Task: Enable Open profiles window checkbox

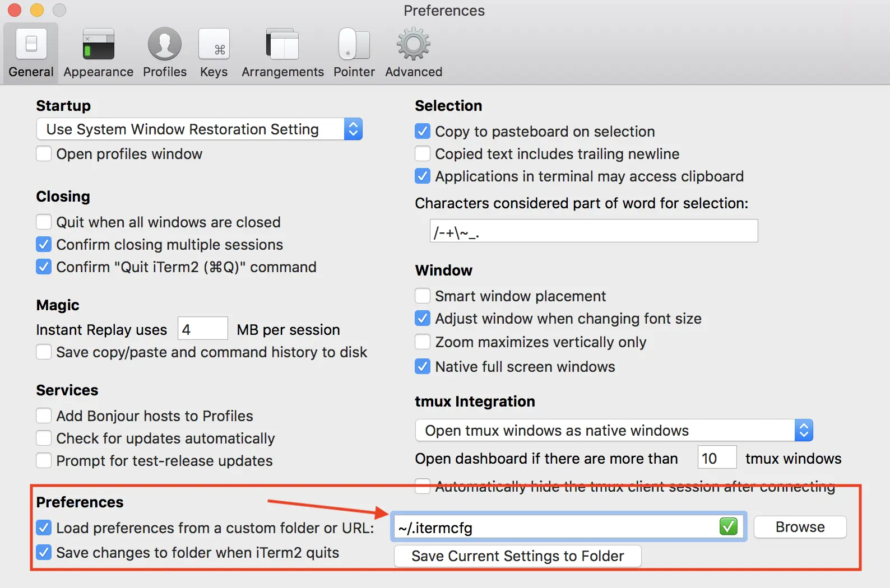Action: (44, 153)
